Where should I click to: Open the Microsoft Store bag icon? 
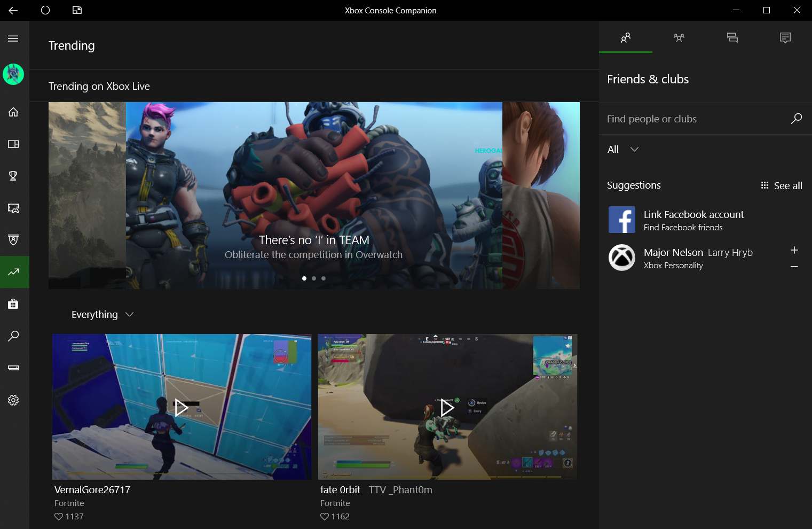point(13,304)
